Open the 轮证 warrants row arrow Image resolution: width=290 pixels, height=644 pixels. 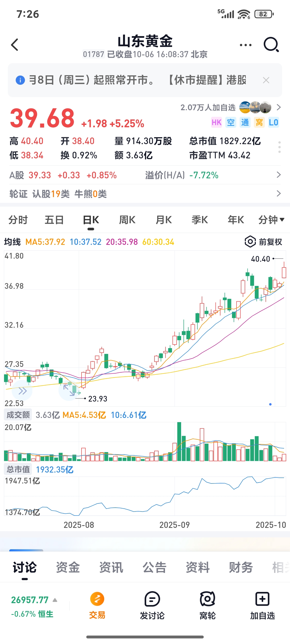(x=279, y=194)
